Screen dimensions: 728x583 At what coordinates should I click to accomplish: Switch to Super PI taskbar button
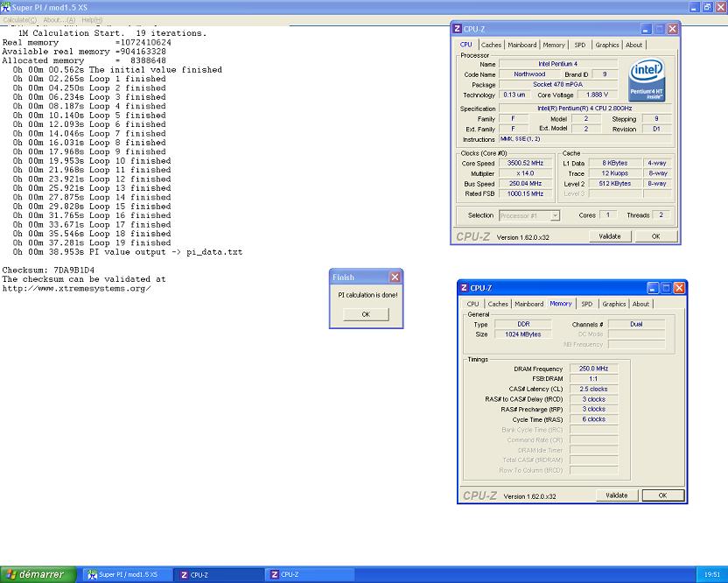[126, 574]
